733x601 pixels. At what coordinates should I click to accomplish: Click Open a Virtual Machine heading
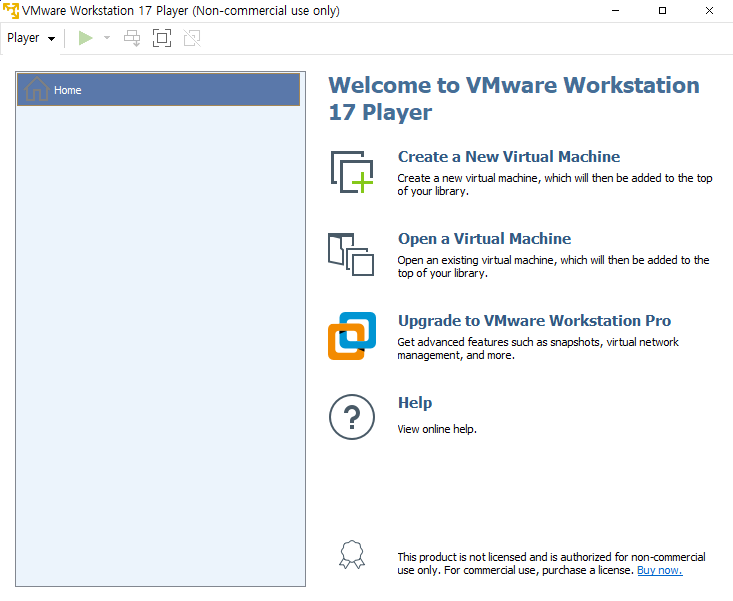coord(484,239)
